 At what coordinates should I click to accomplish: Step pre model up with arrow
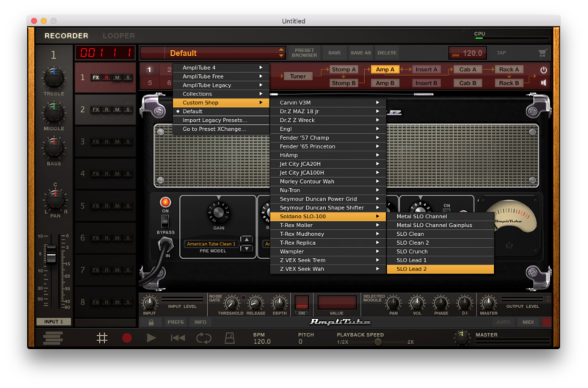pyautogui.click(x=247, y=240)
